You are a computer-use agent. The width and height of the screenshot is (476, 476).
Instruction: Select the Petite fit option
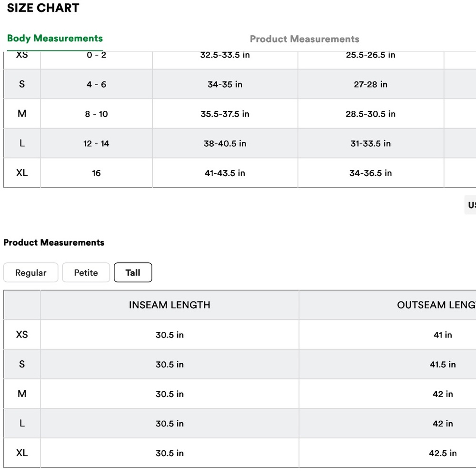pos(86,273)
